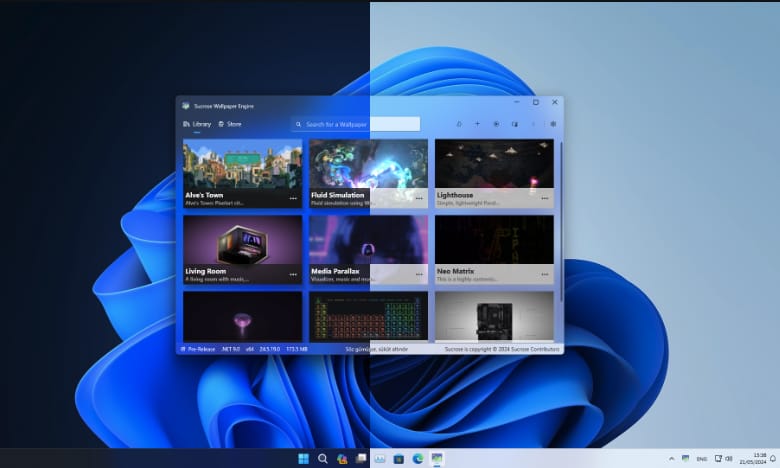The image size is (780, 468).
Task: Click the Sucrose copyright text in status bar
Action: (x=501, y=349)
